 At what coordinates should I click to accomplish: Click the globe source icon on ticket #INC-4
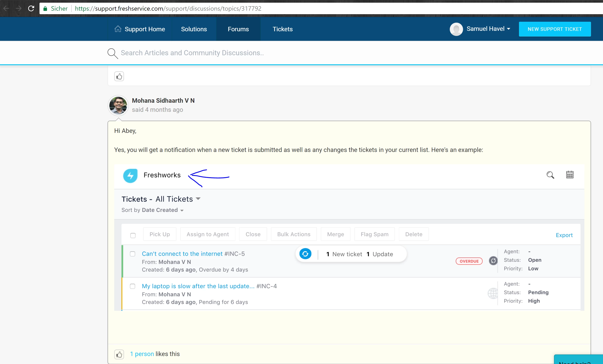pyautogui.click(x=493, y=293)
